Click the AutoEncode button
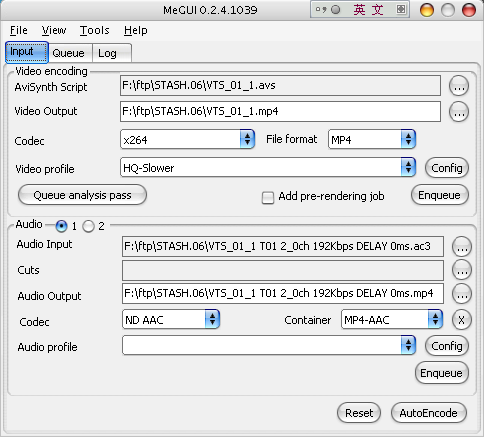This screenshot has width=484, height=437. coord(428,413)
